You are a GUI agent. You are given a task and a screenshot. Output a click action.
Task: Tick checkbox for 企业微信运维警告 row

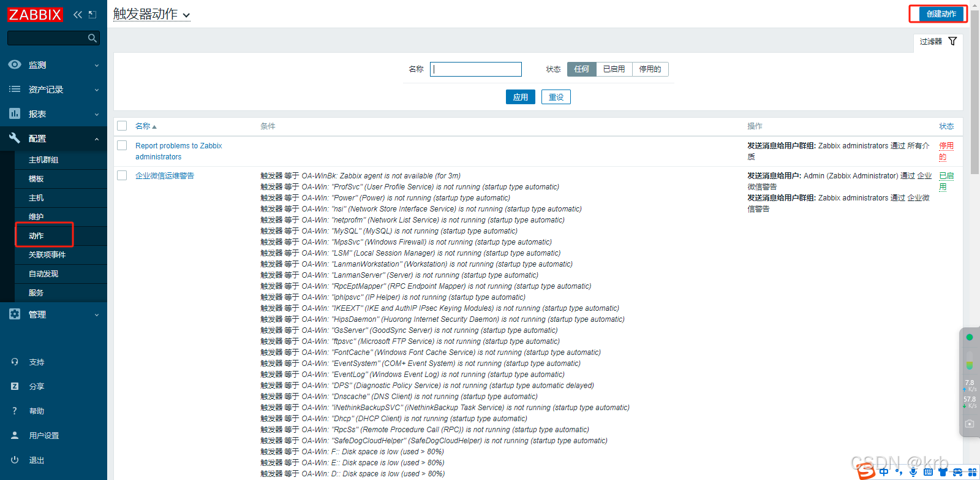pyautogui.click(x=122, y=175)
